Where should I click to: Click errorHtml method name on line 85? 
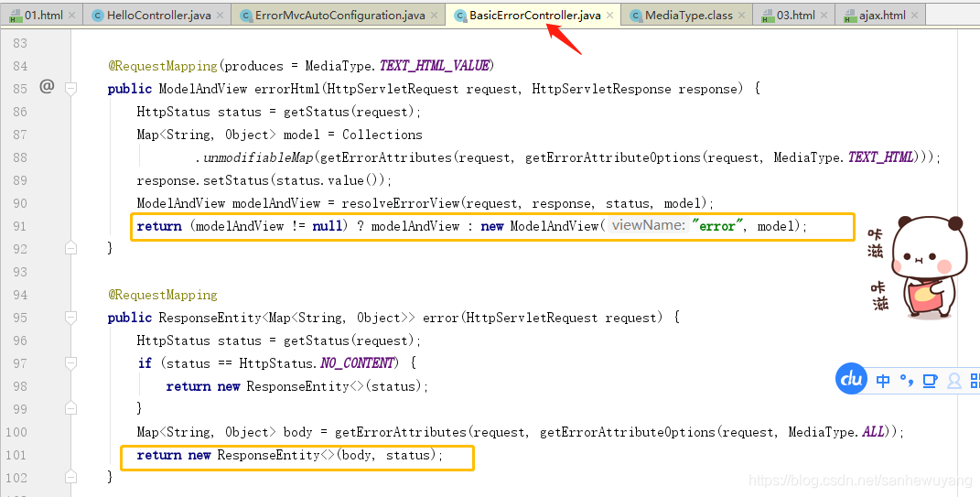287,89
